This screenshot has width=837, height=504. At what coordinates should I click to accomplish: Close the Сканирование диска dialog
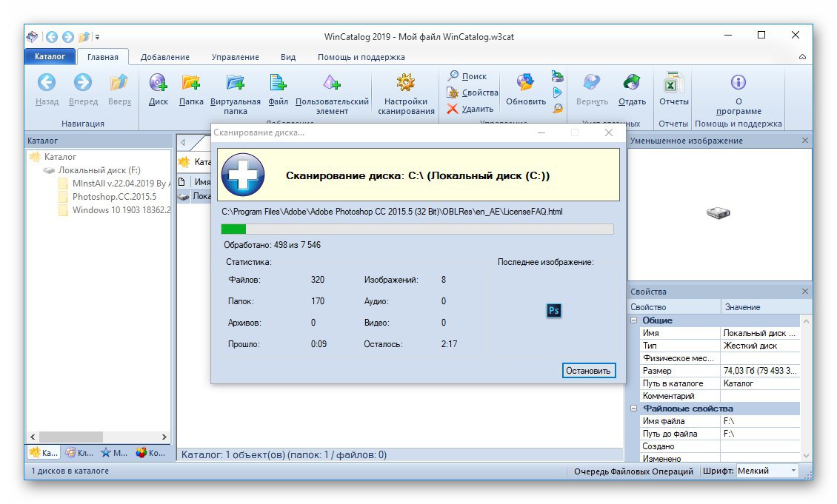[609, 132]
